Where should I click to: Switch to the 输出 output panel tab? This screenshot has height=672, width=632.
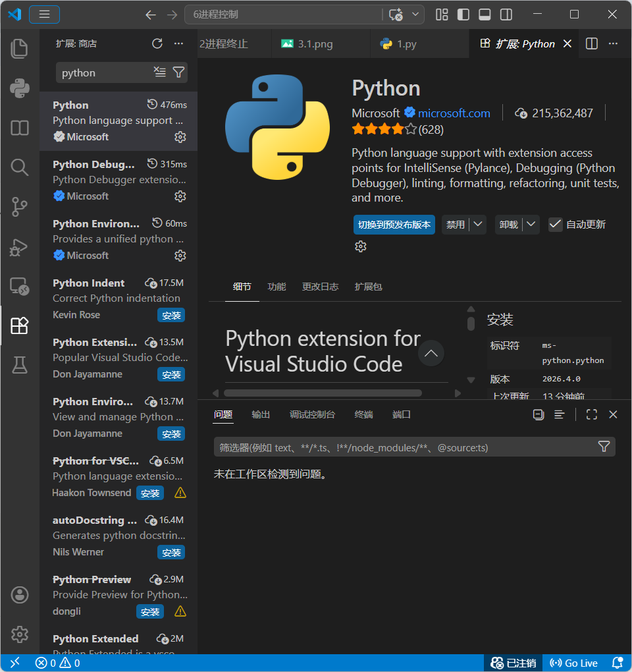(x=261, y=414)
